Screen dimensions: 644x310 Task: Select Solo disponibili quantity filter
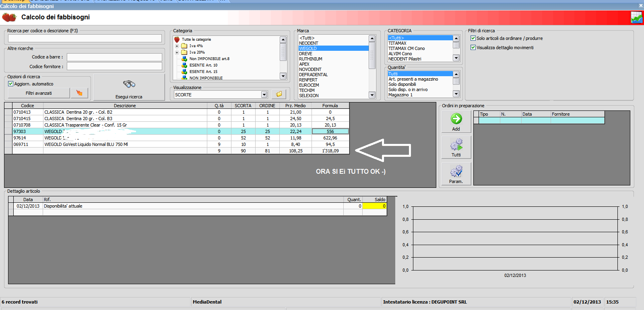(x=402, y=84)
